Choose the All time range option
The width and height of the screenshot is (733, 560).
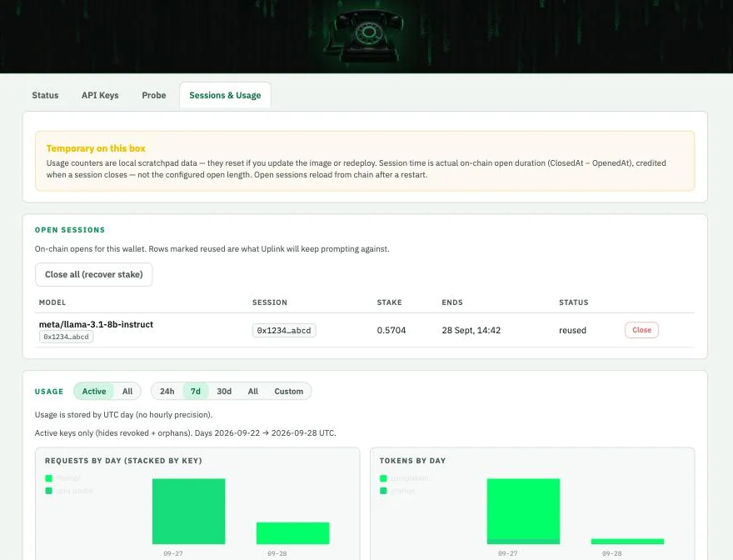click(x=253, y=391)
